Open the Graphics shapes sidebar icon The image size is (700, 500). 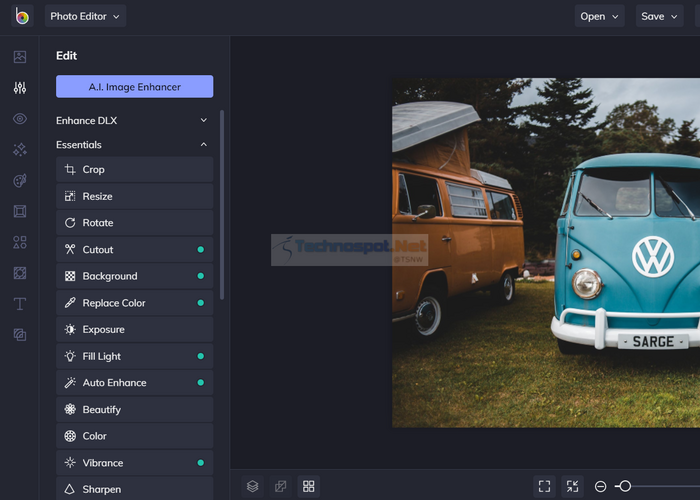20,242
